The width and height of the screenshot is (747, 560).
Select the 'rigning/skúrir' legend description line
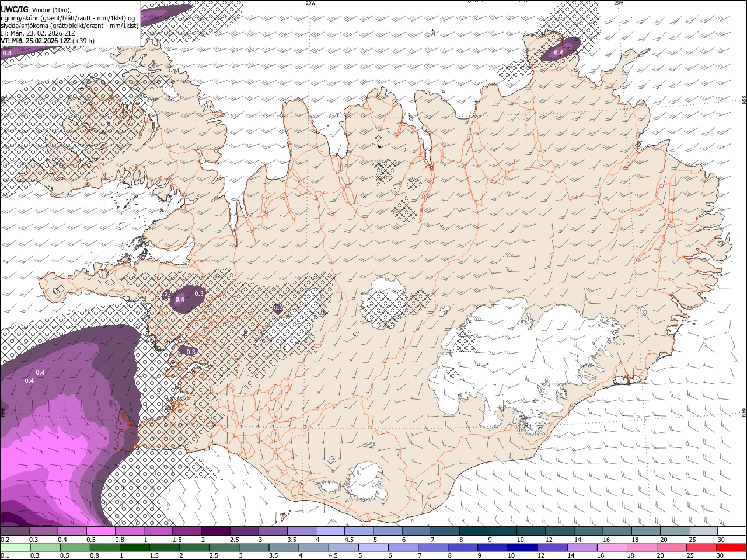click(x=67, y=17)
